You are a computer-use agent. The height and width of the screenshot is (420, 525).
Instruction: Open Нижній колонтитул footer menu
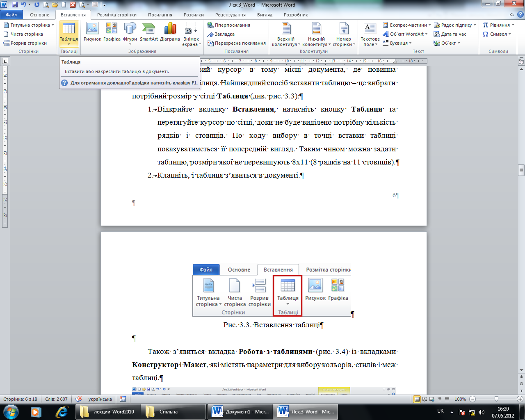click(316, 34)
